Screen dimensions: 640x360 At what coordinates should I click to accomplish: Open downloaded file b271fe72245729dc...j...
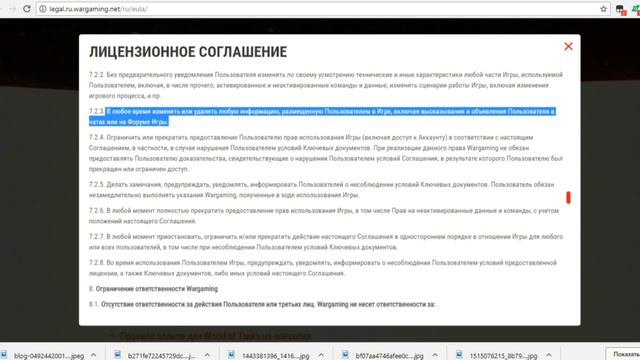[161, 356]
